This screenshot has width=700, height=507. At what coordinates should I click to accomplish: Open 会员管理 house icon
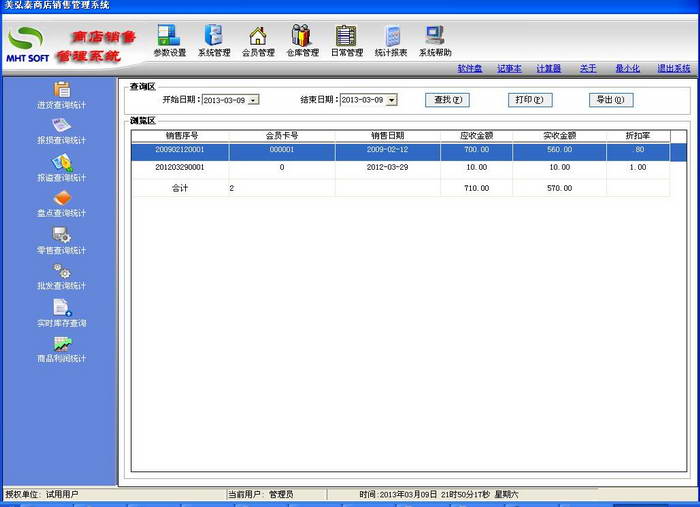point(258,36)
